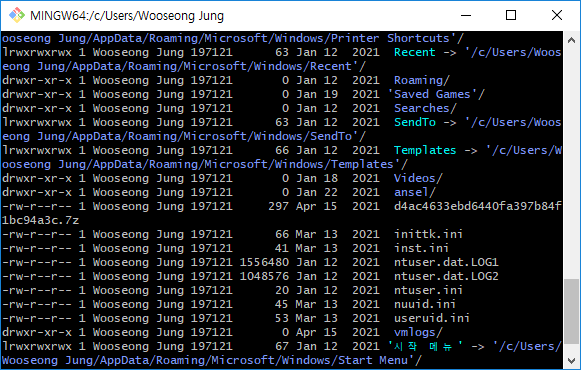The image size is (581, 370).
Task: Click the 'lrwxrwxrwx' permissions on SendTo row
Action: pyautogui.click(x=37, y=122)
